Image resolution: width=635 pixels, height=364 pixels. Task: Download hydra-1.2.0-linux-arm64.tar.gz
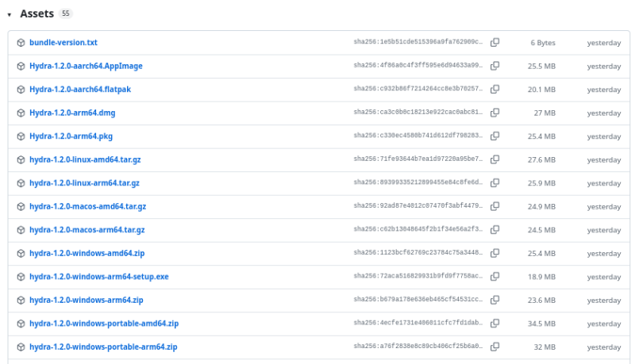coord(84,183)
